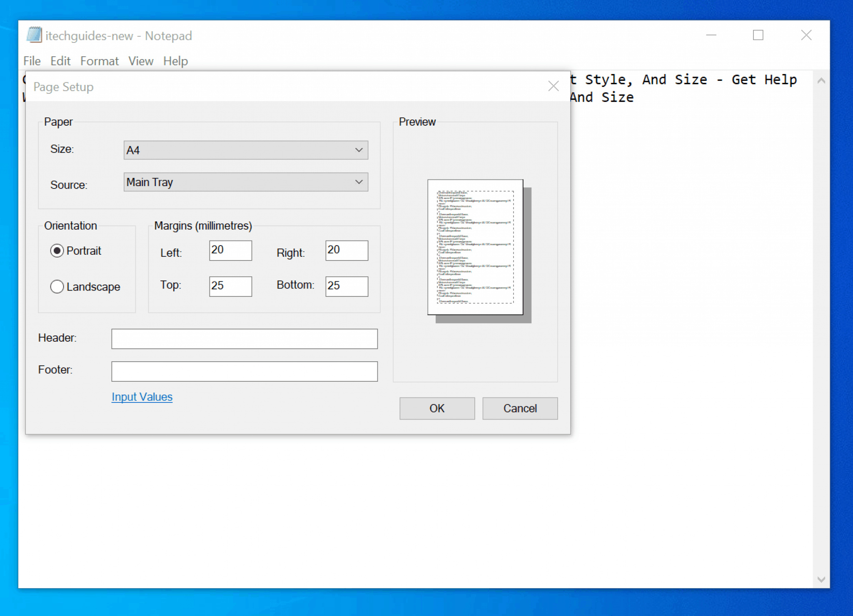This screenshot has height=616, width=853.
Task: Open the File menu
Action: (32, 61)
